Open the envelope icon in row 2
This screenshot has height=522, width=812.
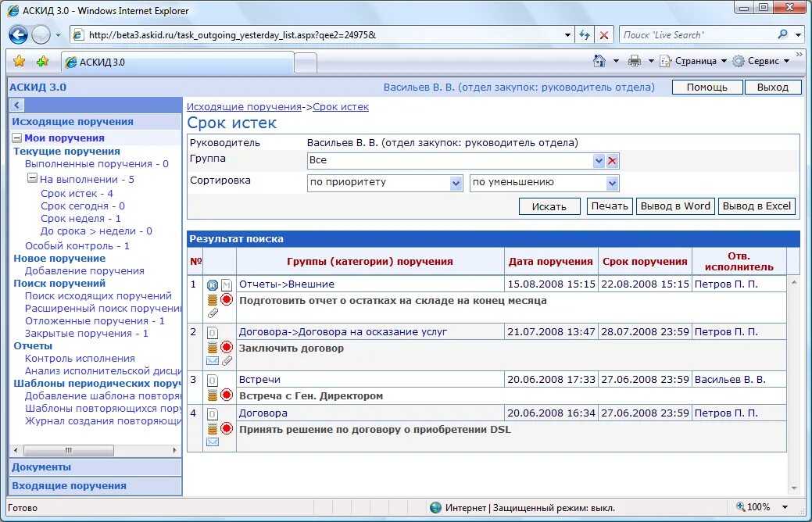pos(213,360)
